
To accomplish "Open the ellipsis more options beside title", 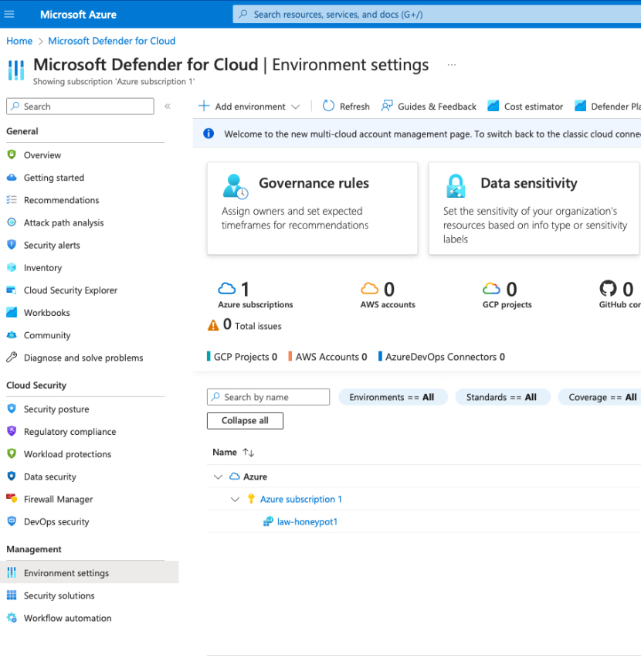I will 452,65.
